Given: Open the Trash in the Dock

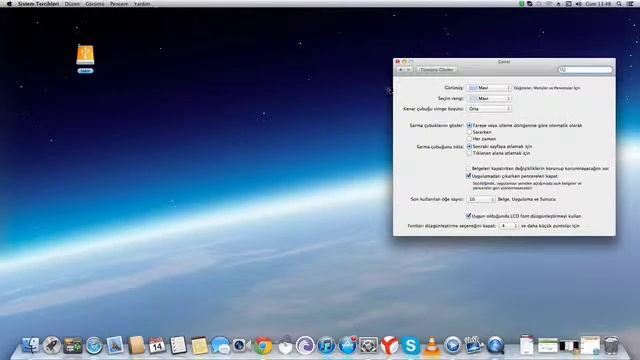Looking at the screenshot, I should click(x=611, y=345).
